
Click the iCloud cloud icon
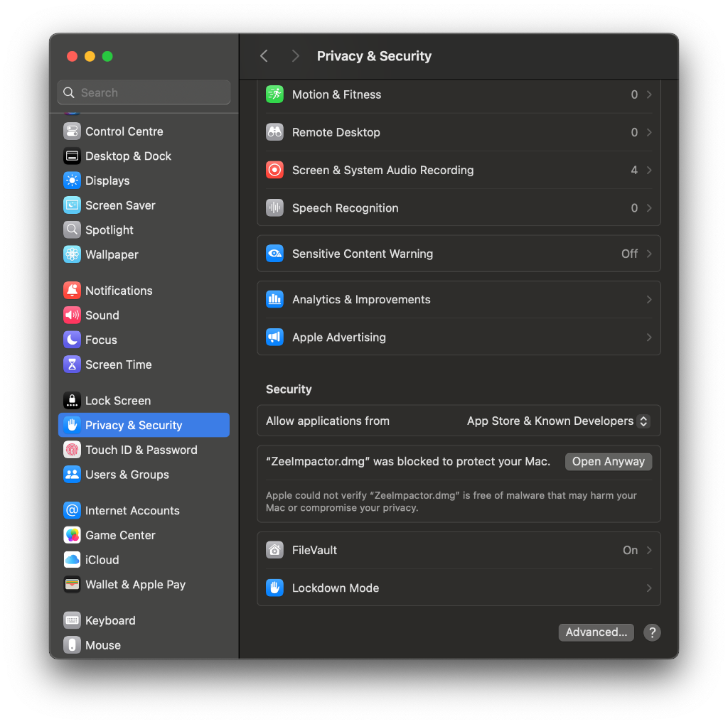tap(72, 560)
